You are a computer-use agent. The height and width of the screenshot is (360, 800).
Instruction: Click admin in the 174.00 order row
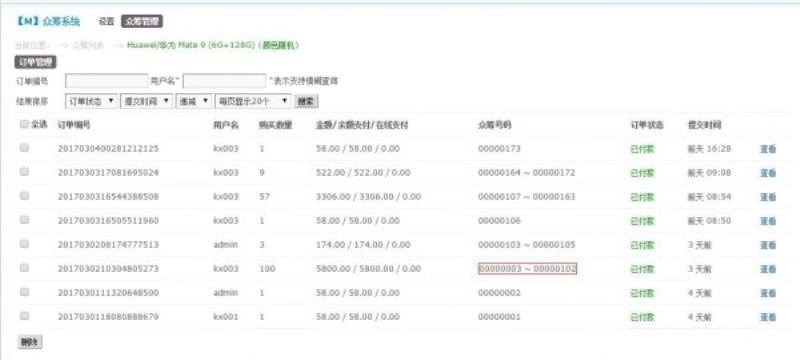pyautogui.click(x=226, y=245)
